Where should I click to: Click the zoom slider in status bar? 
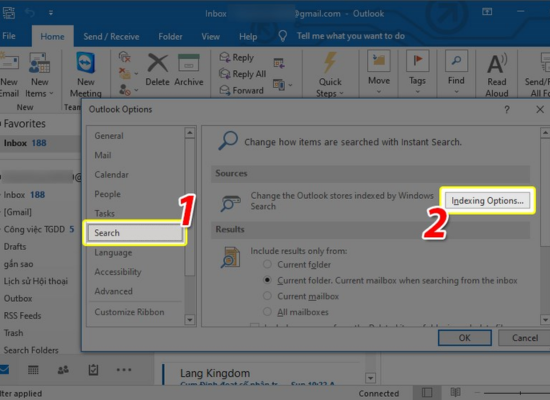point(517,393)
